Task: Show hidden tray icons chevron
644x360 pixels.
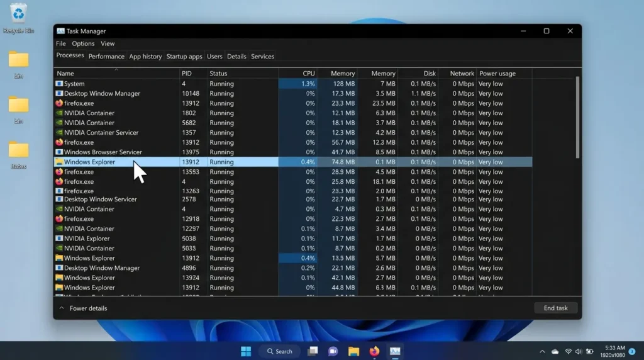Action: [542, 352]
